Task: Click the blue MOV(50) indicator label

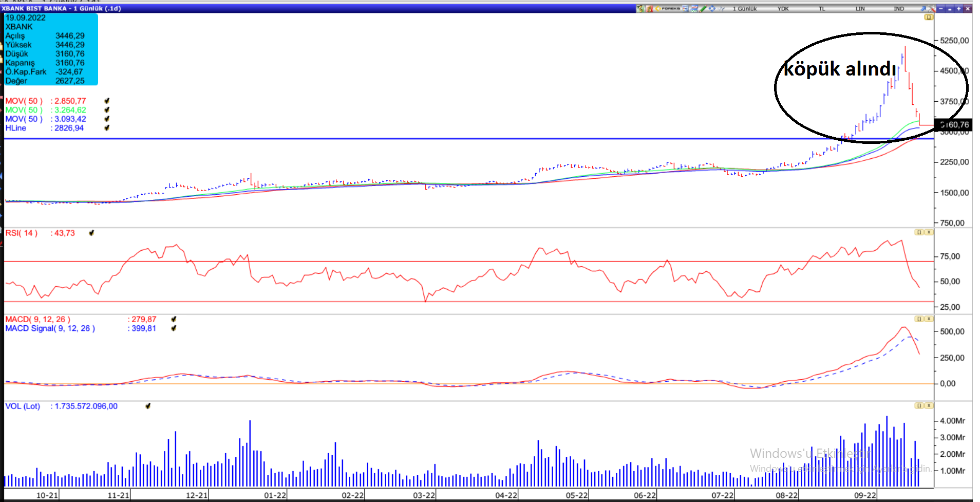Action: point(24,119)
